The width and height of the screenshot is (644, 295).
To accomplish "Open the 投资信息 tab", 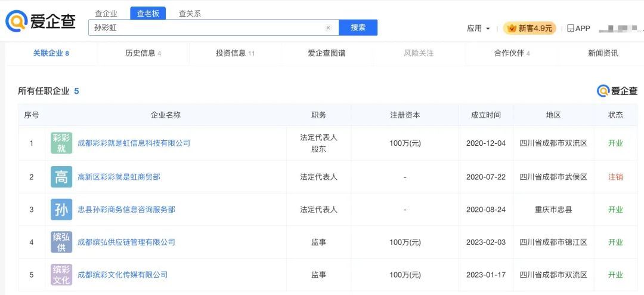I will 235,53.
